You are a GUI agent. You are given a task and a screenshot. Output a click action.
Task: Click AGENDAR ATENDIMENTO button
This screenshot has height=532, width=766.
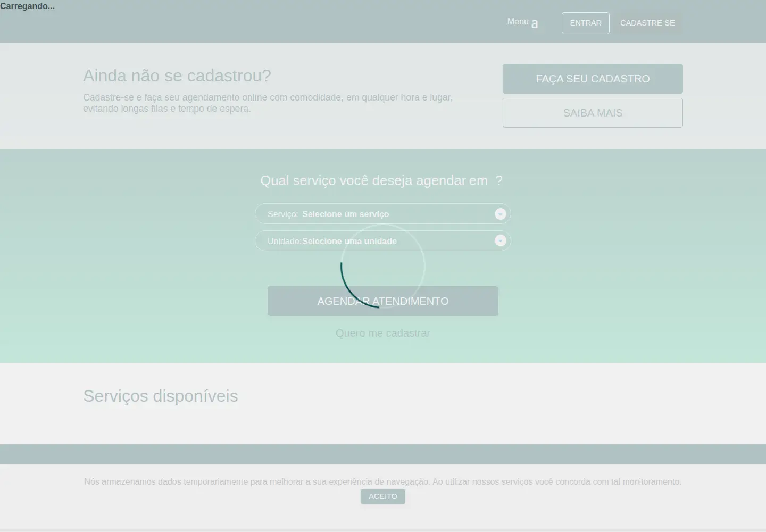383,301
